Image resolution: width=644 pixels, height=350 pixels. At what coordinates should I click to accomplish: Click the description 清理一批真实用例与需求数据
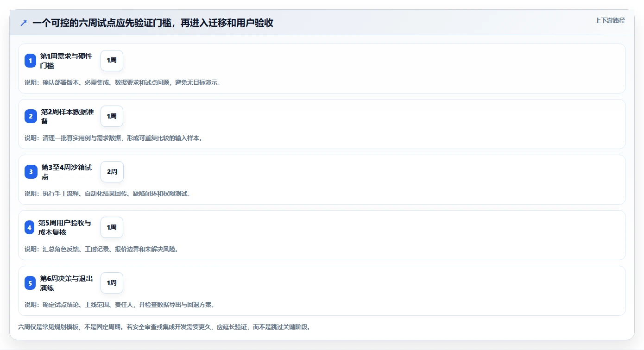114,138
